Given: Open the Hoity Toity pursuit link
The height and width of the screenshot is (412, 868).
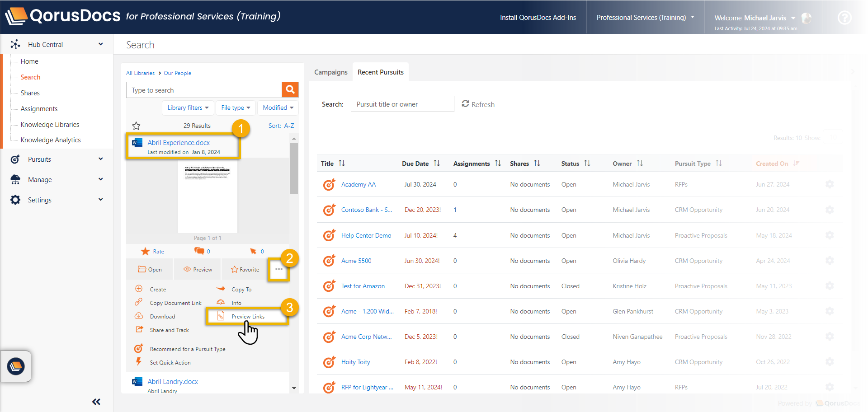Looking at the screenshot, I should tap(355, 362).
